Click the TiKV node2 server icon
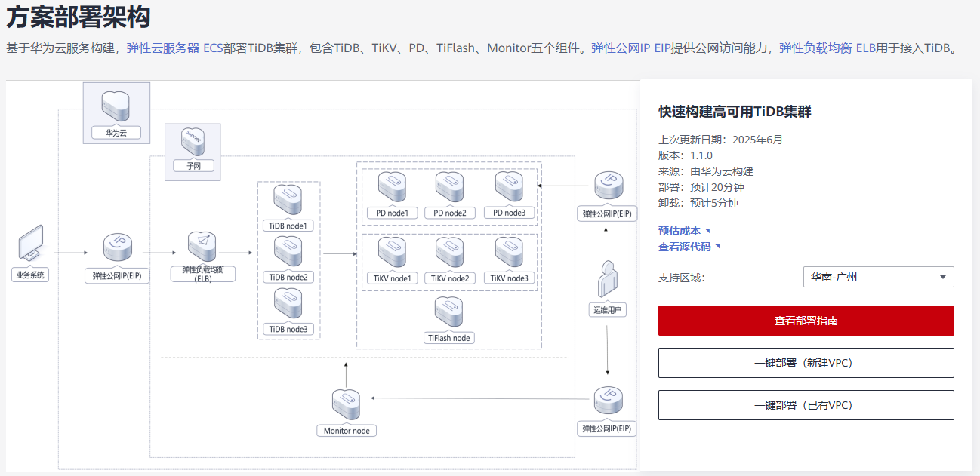The image size is (980, 476). click(449, 253)
